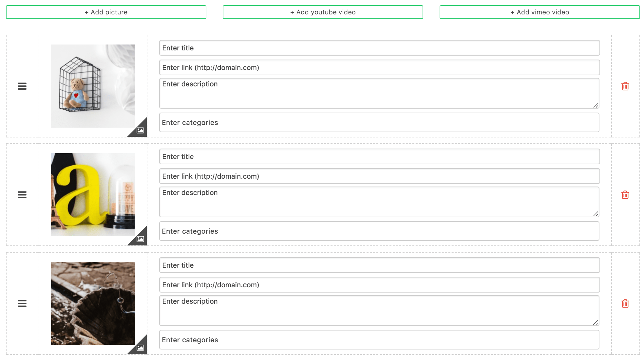Image resolution: width=644 pixels, height=358 pixels.
Task: Delete the teddy bear picture item
Action: coord(625,86)
